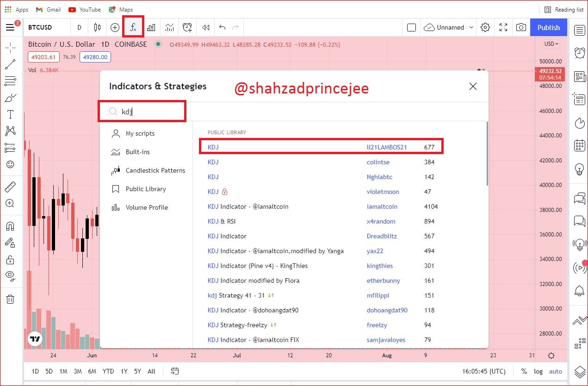Toggle stay in drawing mode pencil-lock
Screen dimensions: 588x386
[x=10, y=243]
